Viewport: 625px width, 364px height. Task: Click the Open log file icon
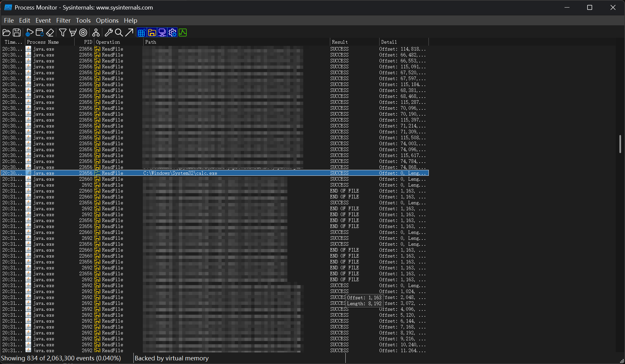pyautogui.click(x=6, y=33)
